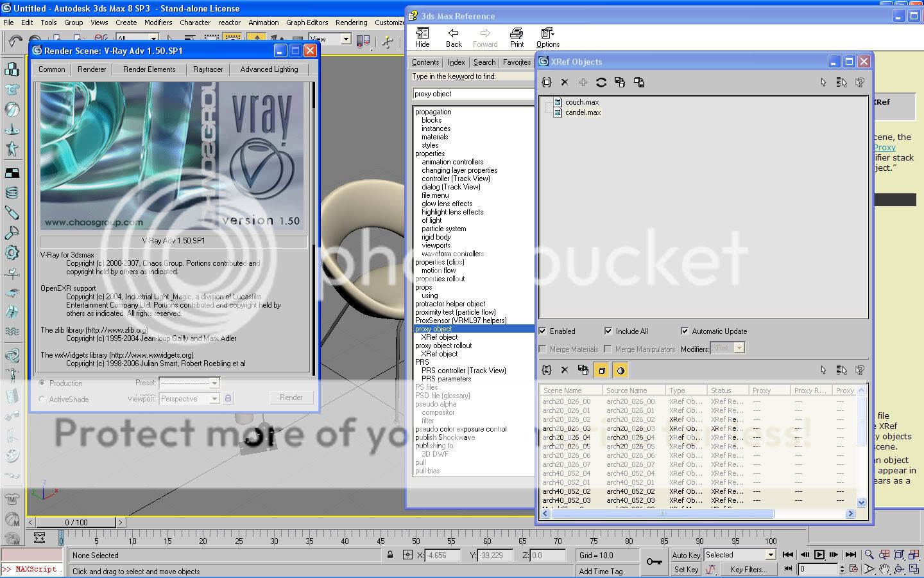The width and height of the screenshot is (924, 578).
Task: Open Graph Editors menu
Action: (x=307, y=22)
